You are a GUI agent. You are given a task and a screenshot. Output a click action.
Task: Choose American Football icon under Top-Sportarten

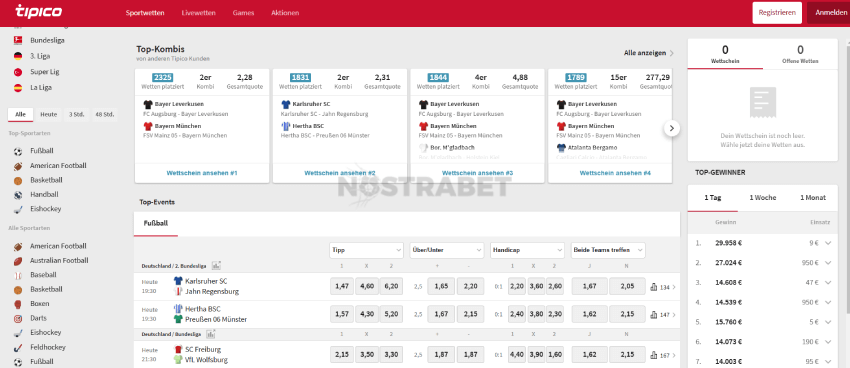(18, 166)
